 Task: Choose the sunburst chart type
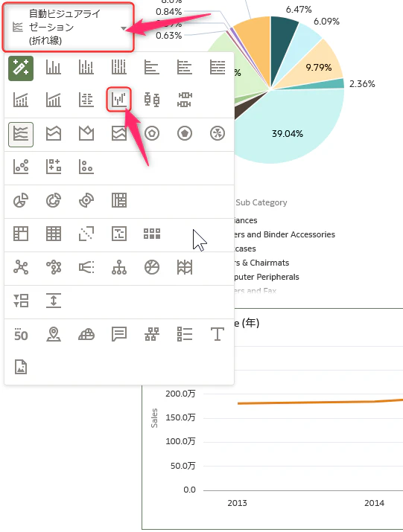pos(86,200)
